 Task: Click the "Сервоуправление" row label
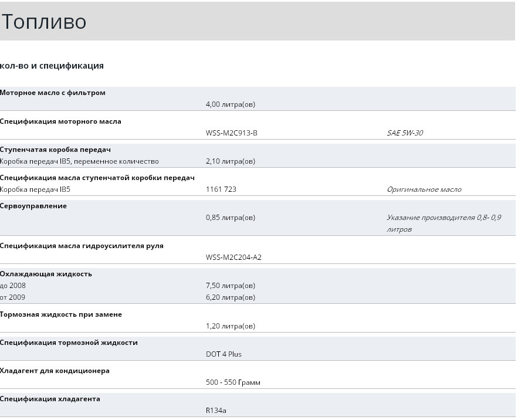click(33, 206)
